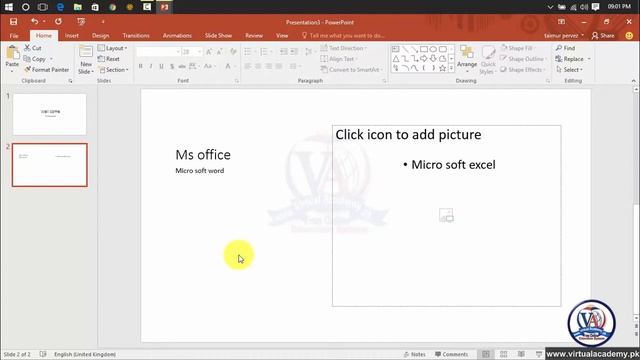Select the 5-point Star shape
The height and width of the screenshot is (360, 640).
coord(442,68)
